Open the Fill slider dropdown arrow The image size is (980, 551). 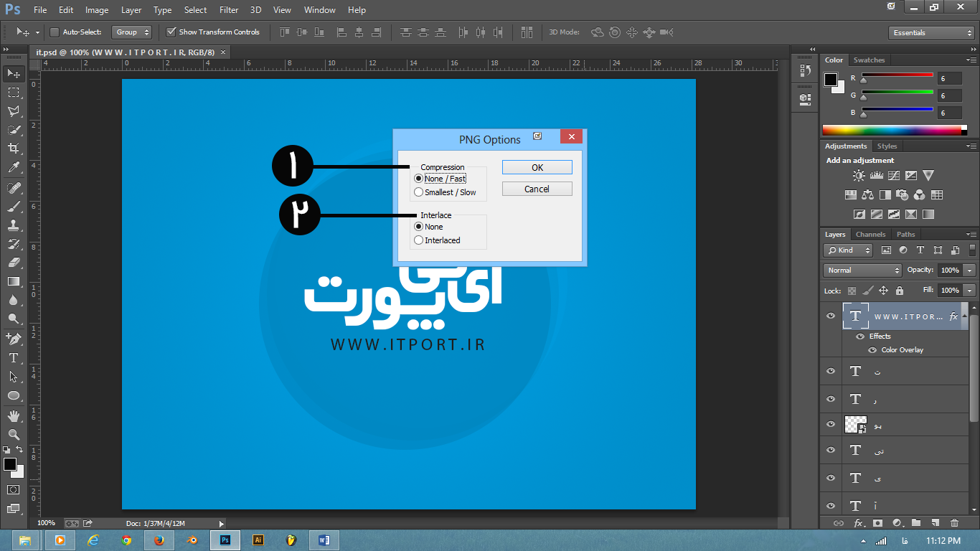pyautogui.click(x=970, y=291)
